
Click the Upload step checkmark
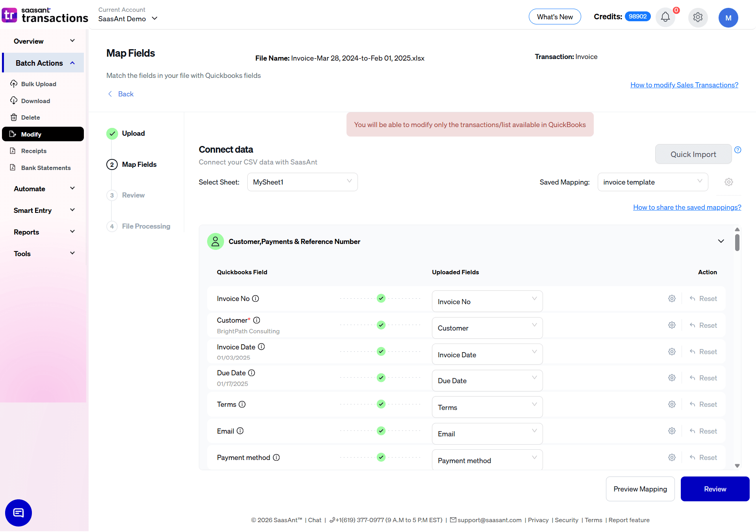(112, 134)
